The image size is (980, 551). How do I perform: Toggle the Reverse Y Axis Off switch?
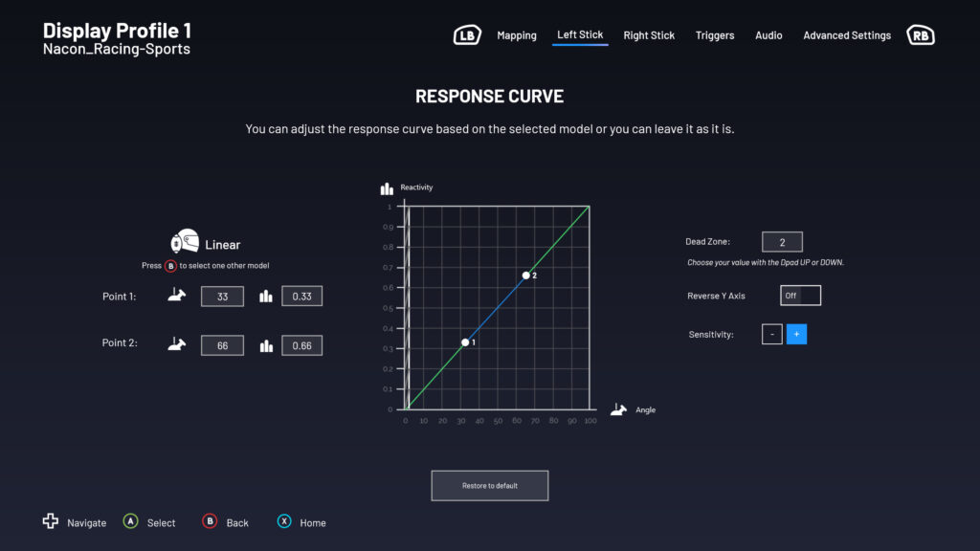(x=800, y=296)
